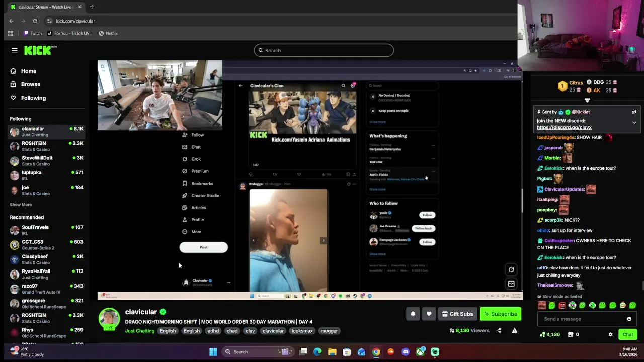644x362 pixels.
Task: Open the browser apps grid icon
Action: coord(11,33)
